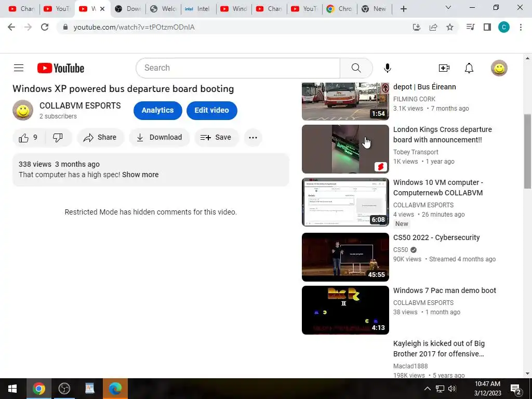The width and height of the screenshot is (532, 399).
Task: Open the three-dot more actions button
Action: [253, 137]
